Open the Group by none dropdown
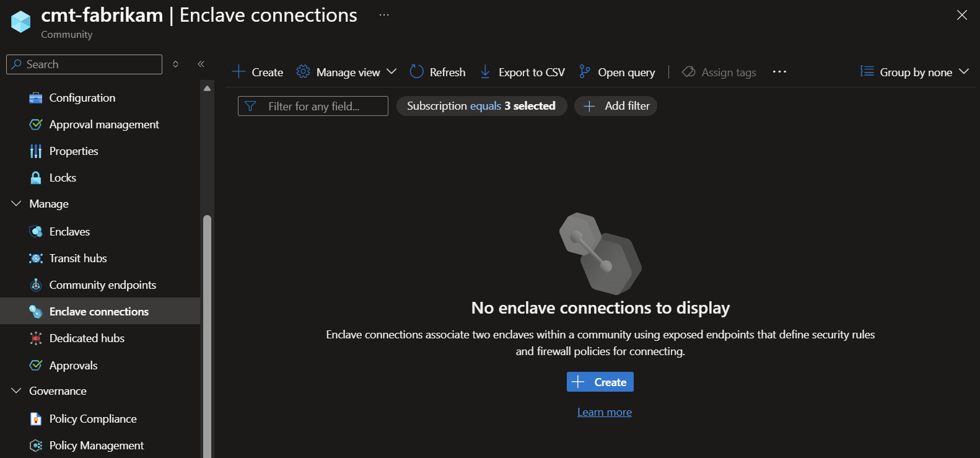This screenshot has width=980, height=458. tap(914, 72)
